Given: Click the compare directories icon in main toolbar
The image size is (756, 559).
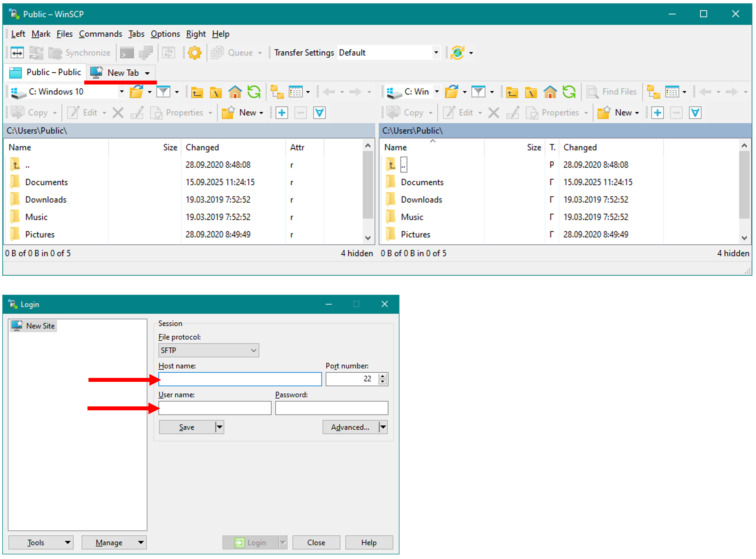Looking at the screenshot, I should pyautogui.click(x=17, y=53).
